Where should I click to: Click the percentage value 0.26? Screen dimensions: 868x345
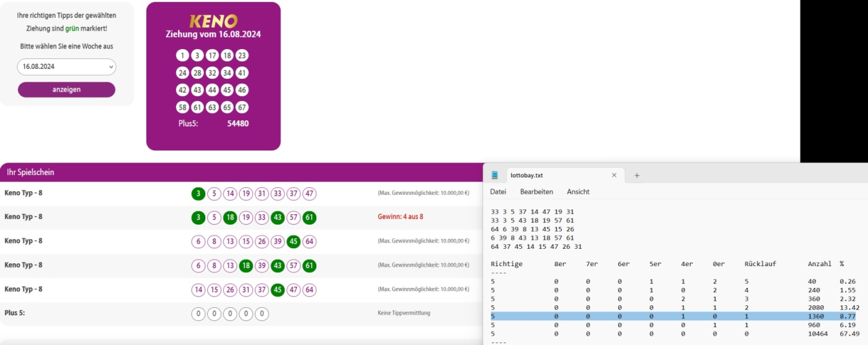click(x=848, y=282)
